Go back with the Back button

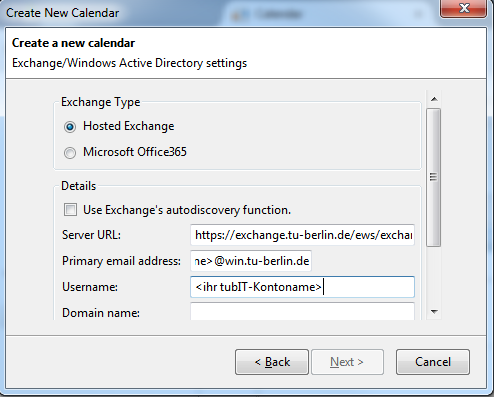pos(272,362)
